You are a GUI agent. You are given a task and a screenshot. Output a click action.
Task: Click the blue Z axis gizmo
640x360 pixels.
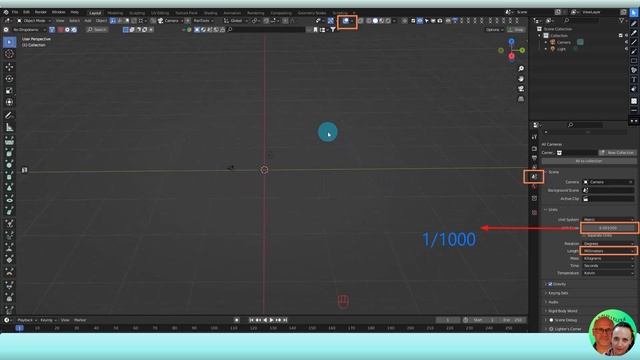[511, 42]
